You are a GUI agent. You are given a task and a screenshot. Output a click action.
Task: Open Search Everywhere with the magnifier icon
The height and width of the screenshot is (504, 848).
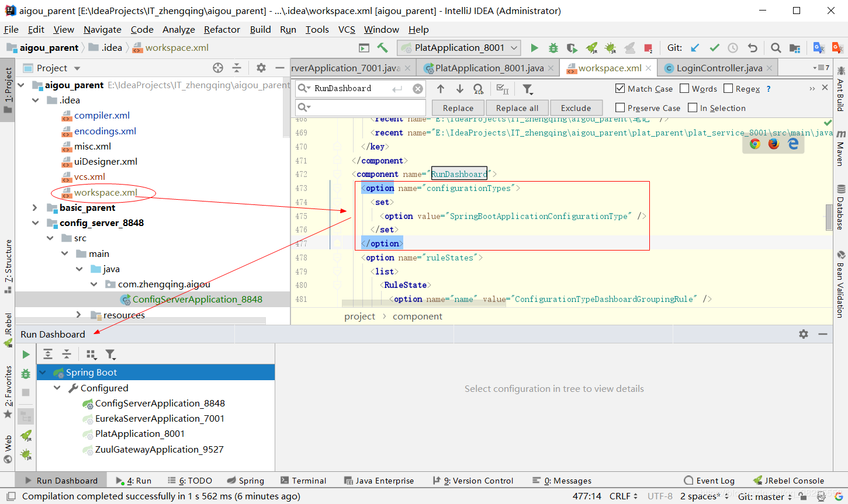pos(775,48)
